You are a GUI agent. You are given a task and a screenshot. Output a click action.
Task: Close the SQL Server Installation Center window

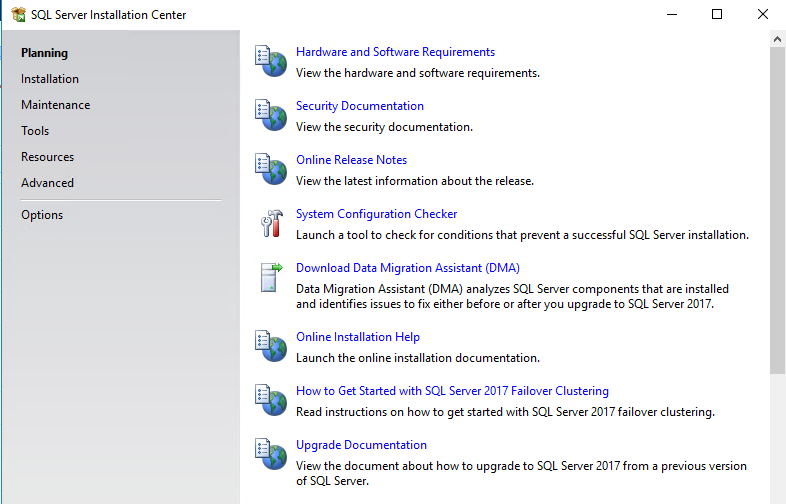(x=762, y=14)
